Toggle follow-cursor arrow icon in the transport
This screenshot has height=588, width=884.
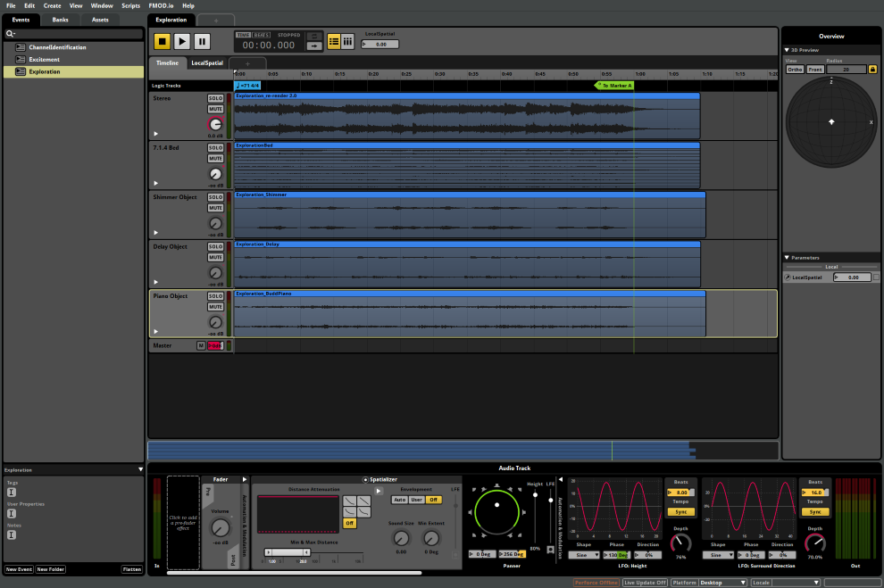314,46
